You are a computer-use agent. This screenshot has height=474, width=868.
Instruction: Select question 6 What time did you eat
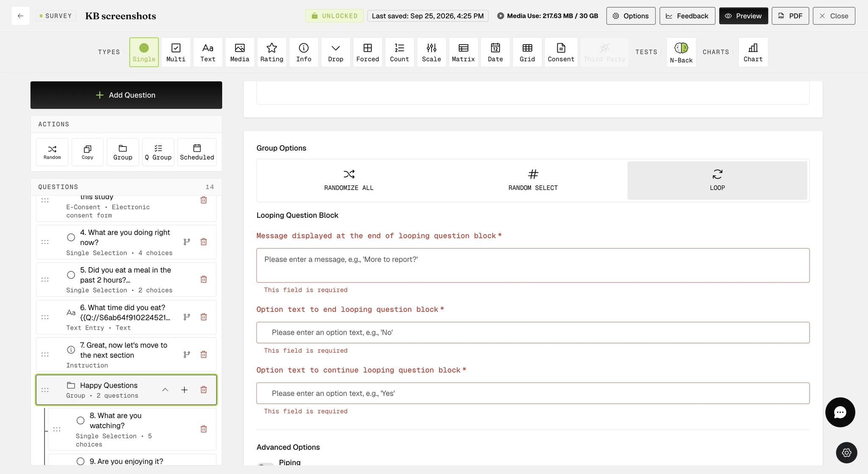[126, 317]
